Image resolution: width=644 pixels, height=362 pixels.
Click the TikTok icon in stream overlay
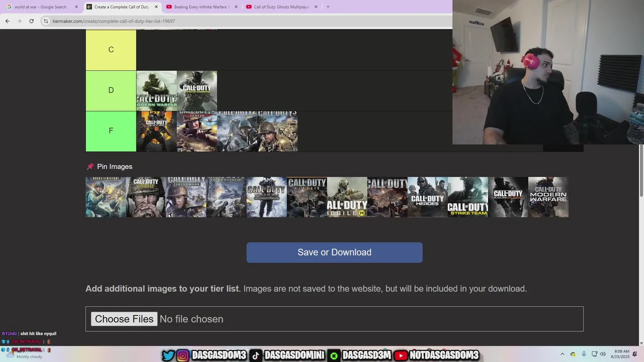(x=256, y=355)
